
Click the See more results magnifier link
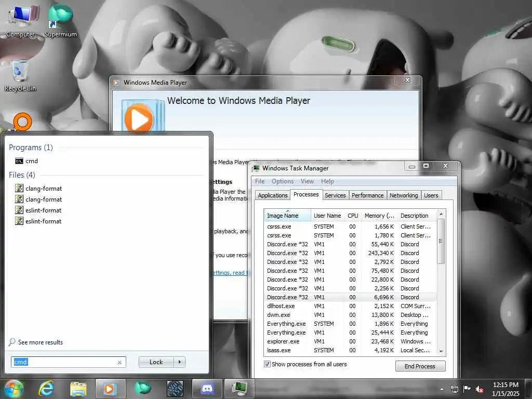click(x=36, y=342)
